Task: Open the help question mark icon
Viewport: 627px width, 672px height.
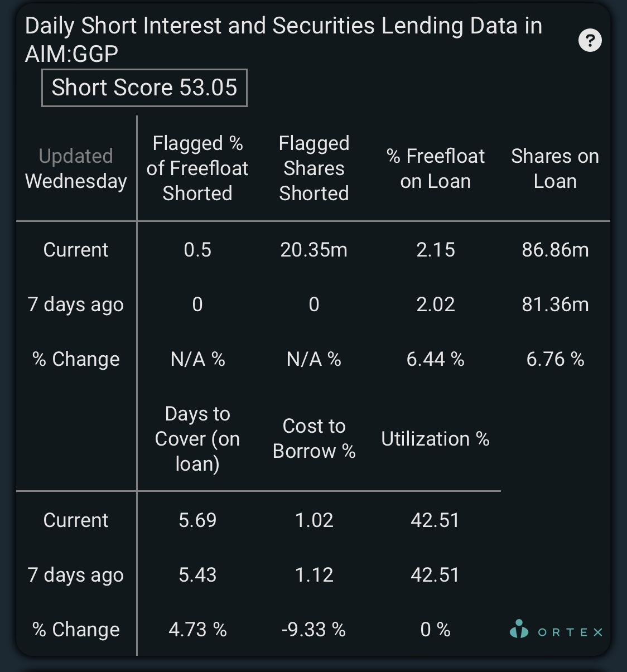Action: point(590,40)
